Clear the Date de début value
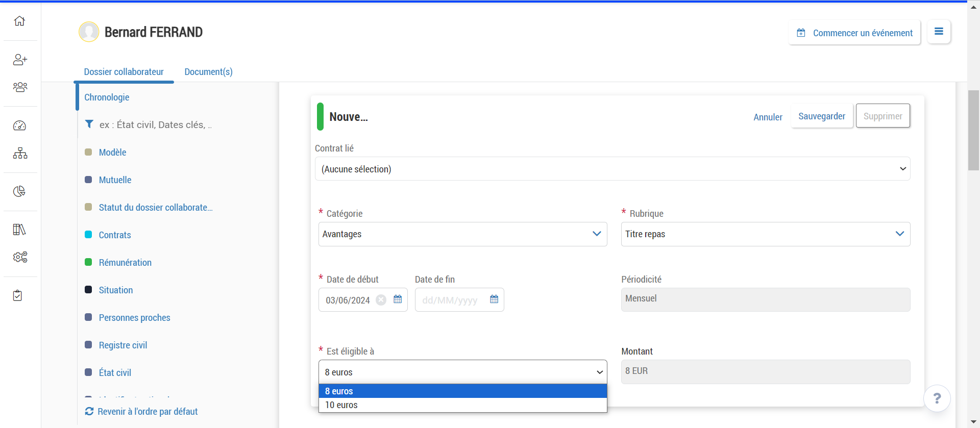 tap(381, 300)
